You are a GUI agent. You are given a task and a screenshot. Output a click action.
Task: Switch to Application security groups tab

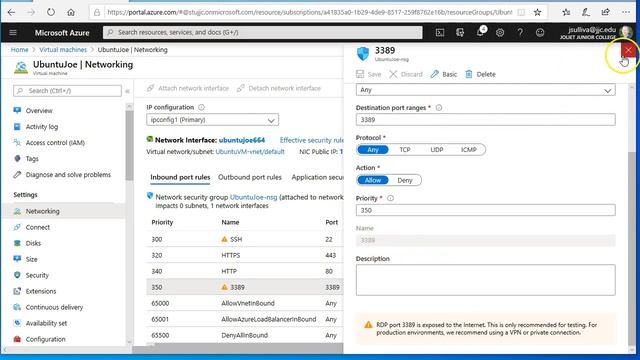click(x=317, y=178)
